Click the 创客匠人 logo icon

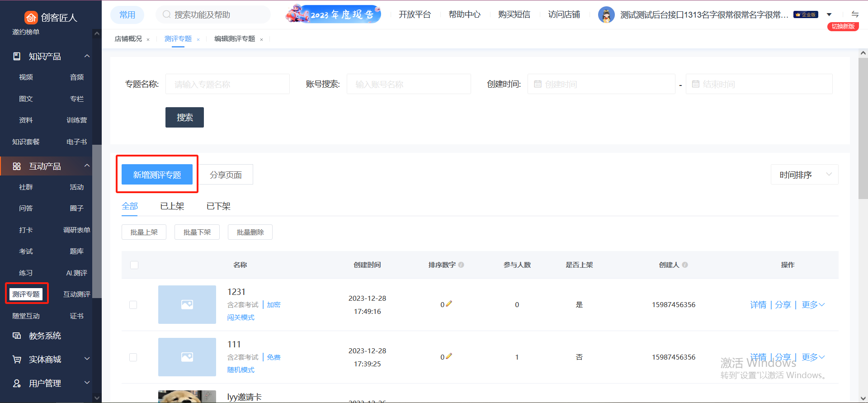[31, 18]
